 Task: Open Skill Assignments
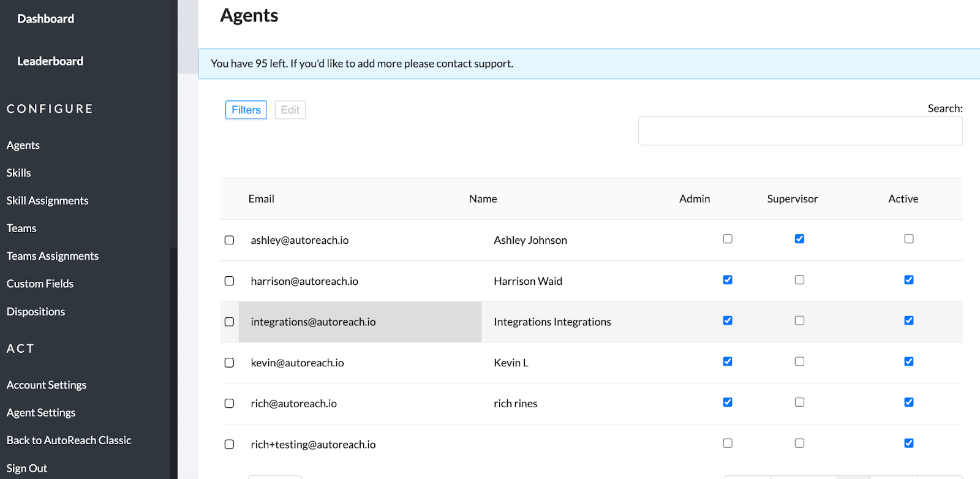pos(48,200)
